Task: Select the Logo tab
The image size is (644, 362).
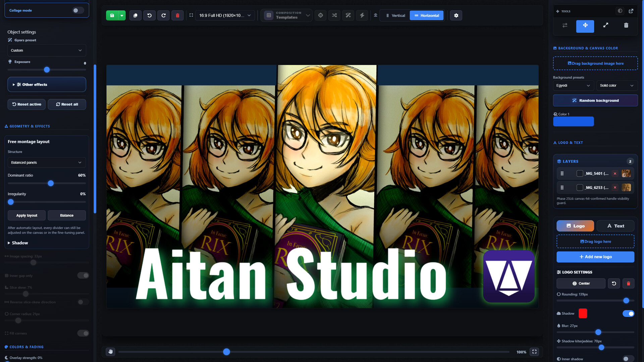Action: [x=575, y=226]
